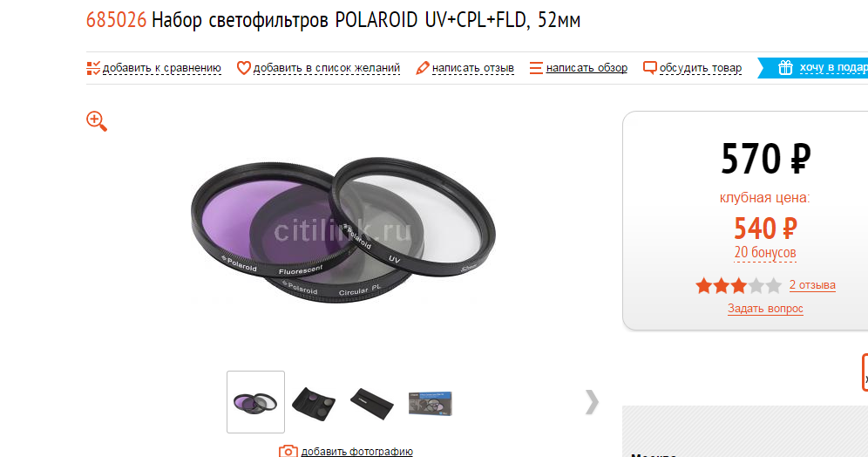Click the pencil write-review icon
Screen dimensions: 868x457
[423, 68]
